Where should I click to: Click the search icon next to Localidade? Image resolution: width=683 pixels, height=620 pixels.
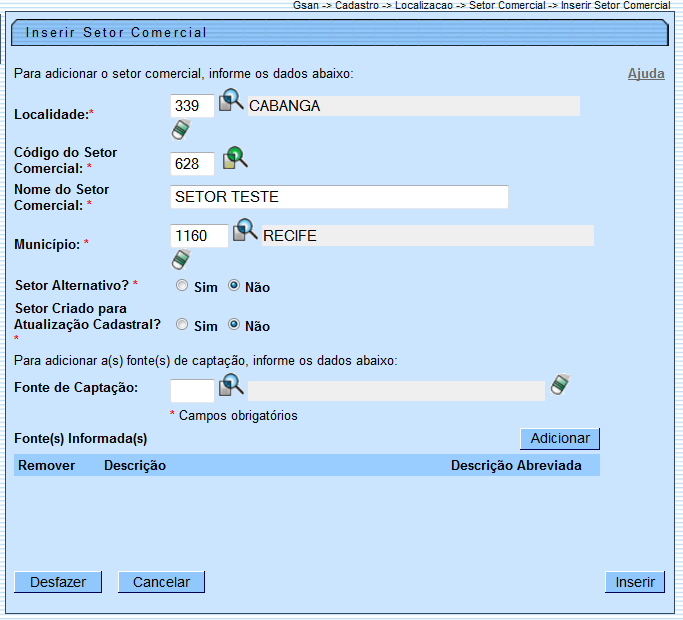tap(231, 102)
